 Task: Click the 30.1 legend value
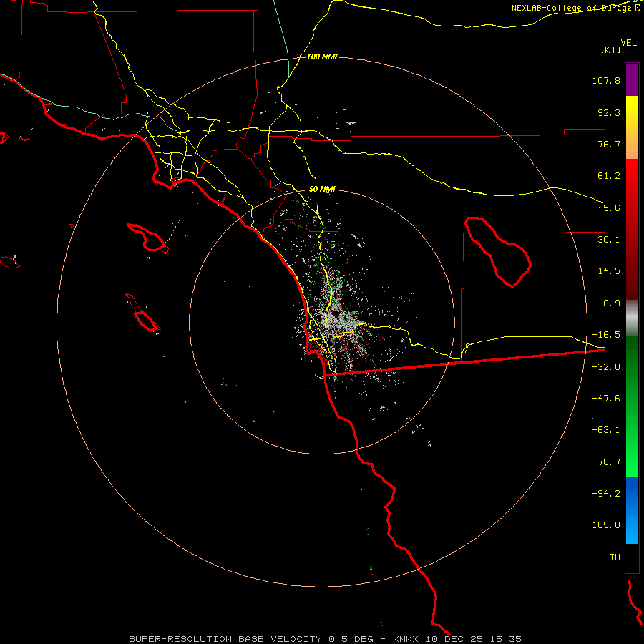(x=609, y=240)
